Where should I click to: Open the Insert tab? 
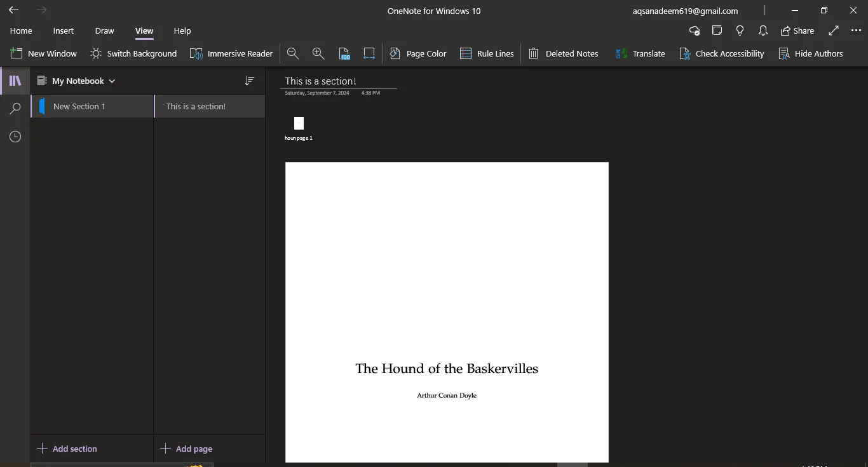point(63,30)
